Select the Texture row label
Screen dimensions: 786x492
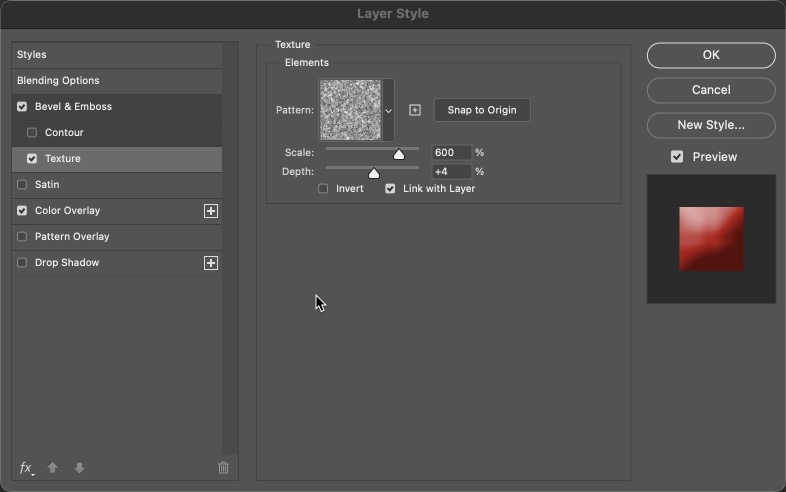63,158
